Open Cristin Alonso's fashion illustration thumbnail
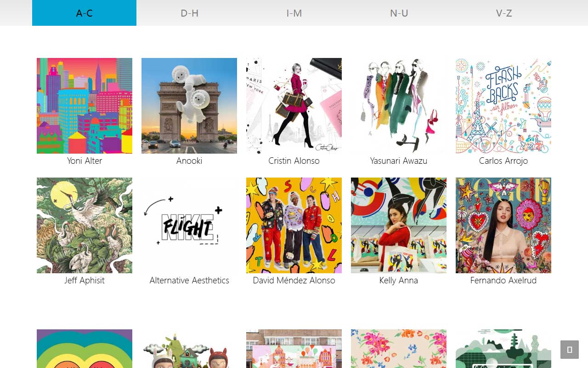Viewport: 588px width, 368px height. (294, 106)
